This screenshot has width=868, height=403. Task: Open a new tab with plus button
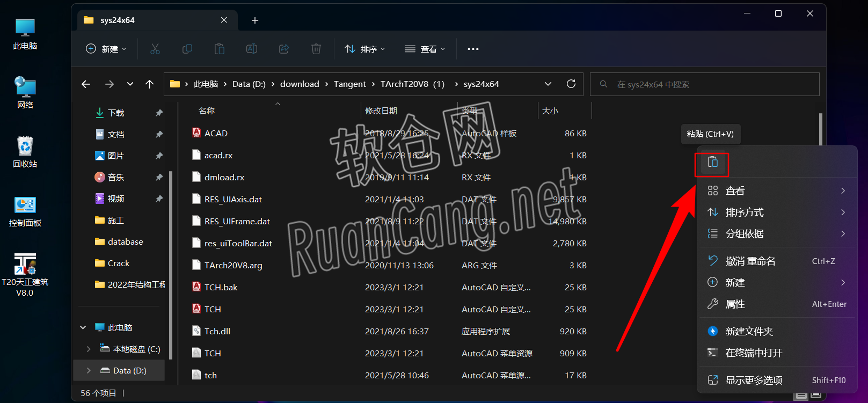(255, 20)
